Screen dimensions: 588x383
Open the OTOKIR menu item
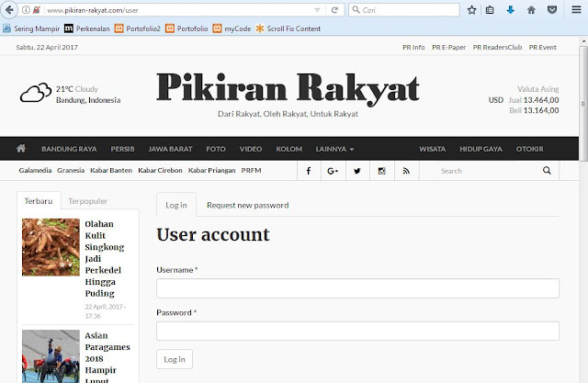coord(529,149)
